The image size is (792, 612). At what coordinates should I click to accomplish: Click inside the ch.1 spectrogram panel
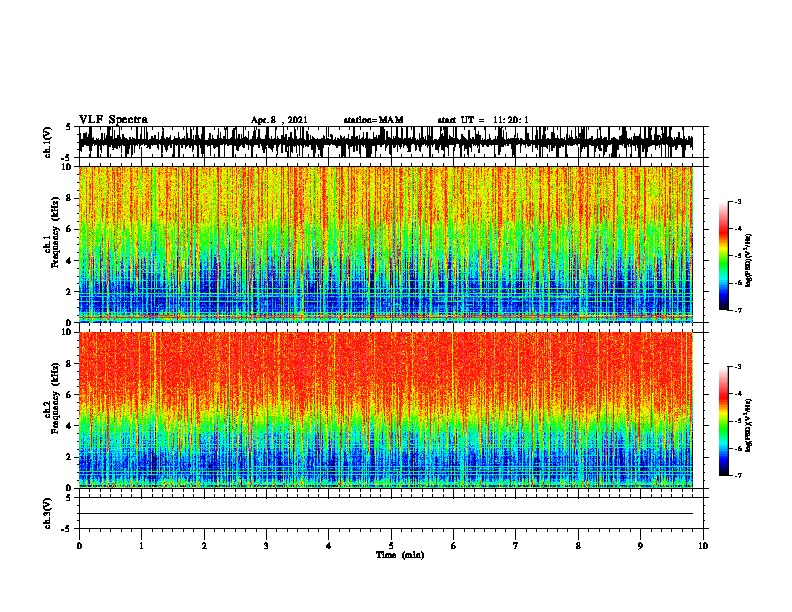coord(386,244)
